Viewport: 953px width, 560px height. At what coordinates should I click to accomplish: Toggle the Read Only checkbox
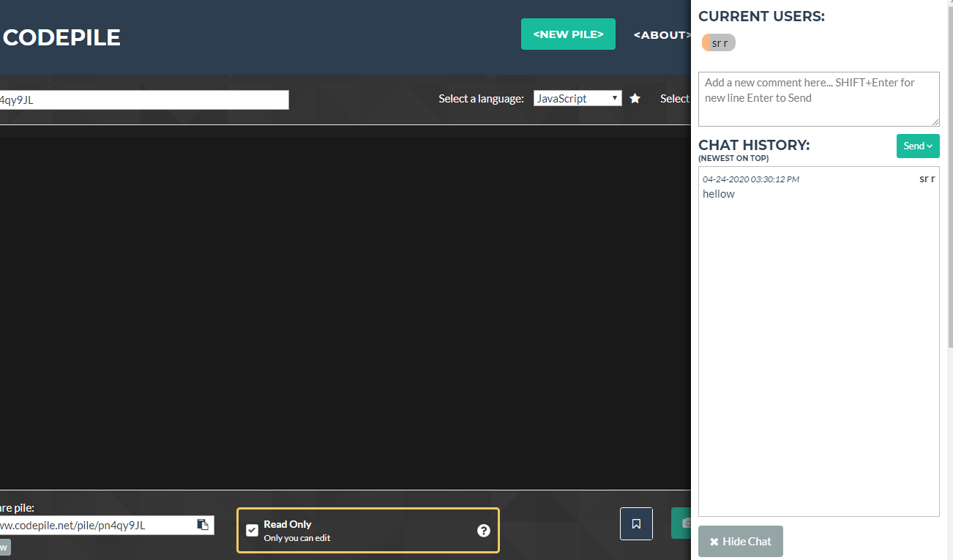tap(252, 531)
